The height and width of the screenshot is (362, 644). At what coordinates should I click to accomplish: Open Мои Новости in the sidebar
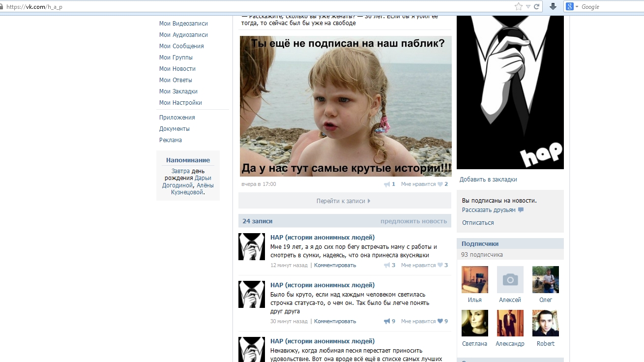pos(177,69)
